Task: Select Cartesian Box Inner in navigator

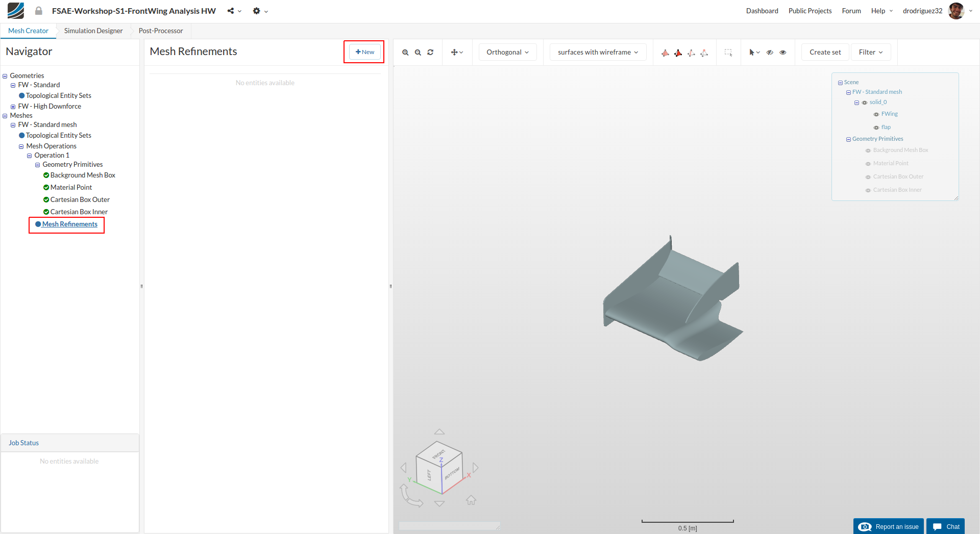Action: click(79, 212)
